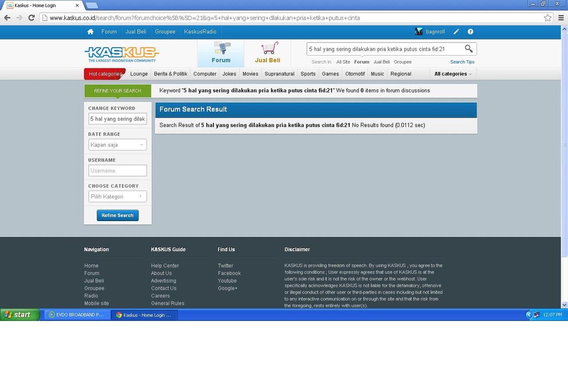This screenshot has height=392, width=568.
Task: Open Sports category
Action: tap(308, 74)
